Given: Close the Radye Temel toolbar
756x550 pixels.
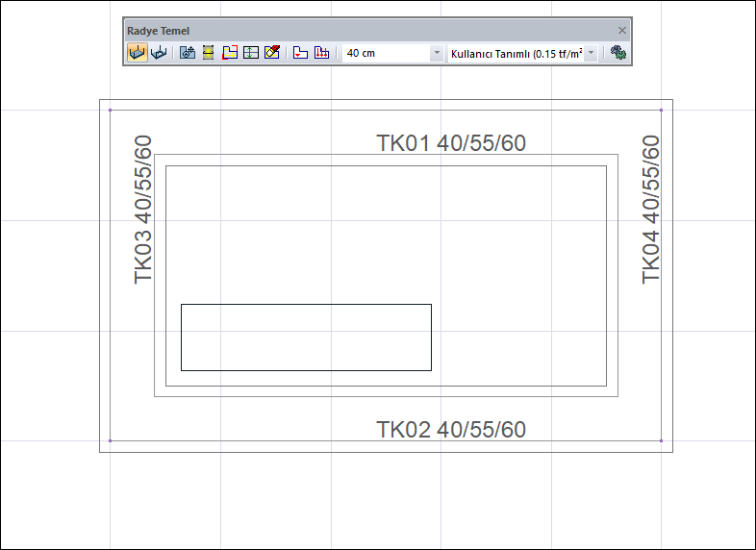Looking at the screenshot, I should coord(622,31).
